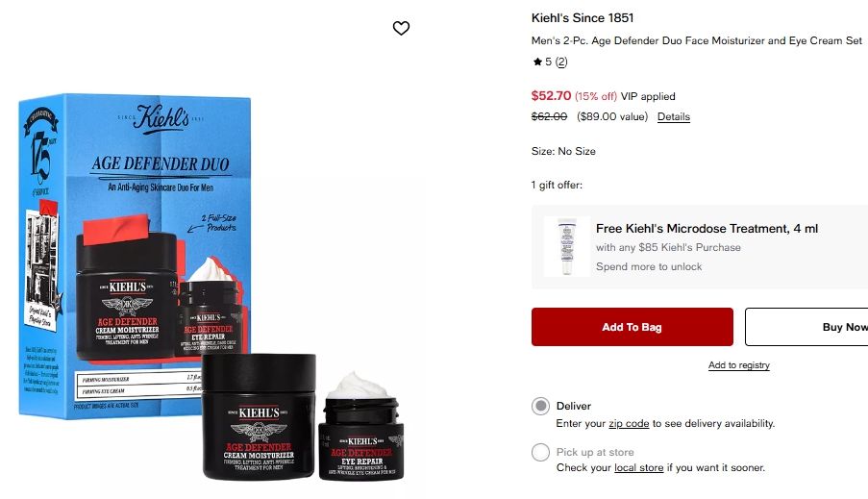
Task: Open the Kiehl's Since 1851 brand link
Action: tap(583, 17)
